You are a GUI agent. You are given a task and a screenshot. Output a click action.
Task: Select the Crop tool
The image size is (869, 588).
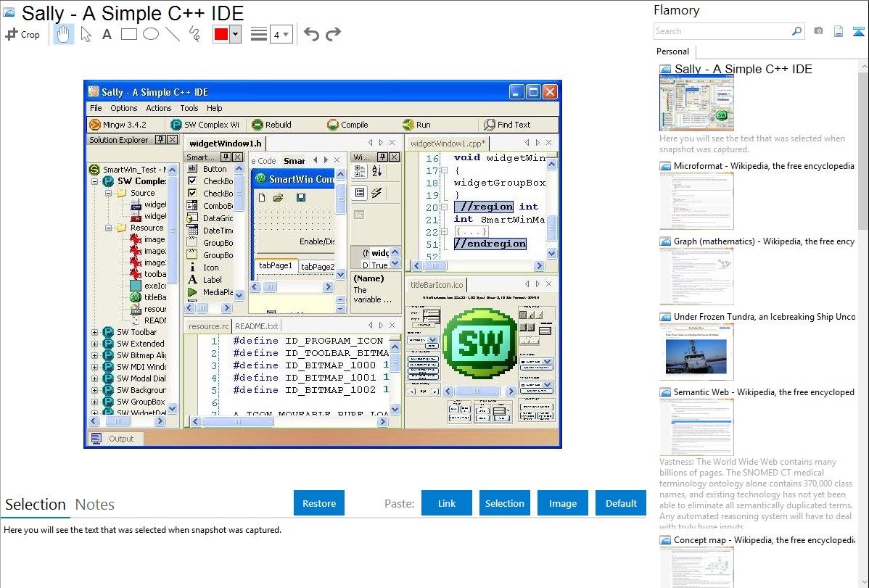(x=22, y=34)
